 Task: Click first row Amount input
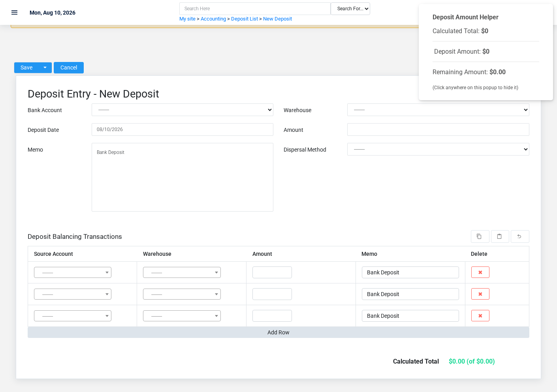272,272
